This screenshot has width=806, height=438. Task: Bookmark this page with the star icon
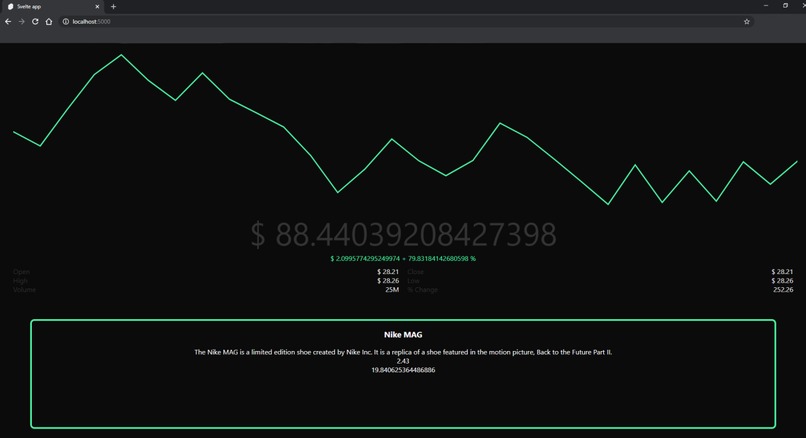[x=746, y=22]
